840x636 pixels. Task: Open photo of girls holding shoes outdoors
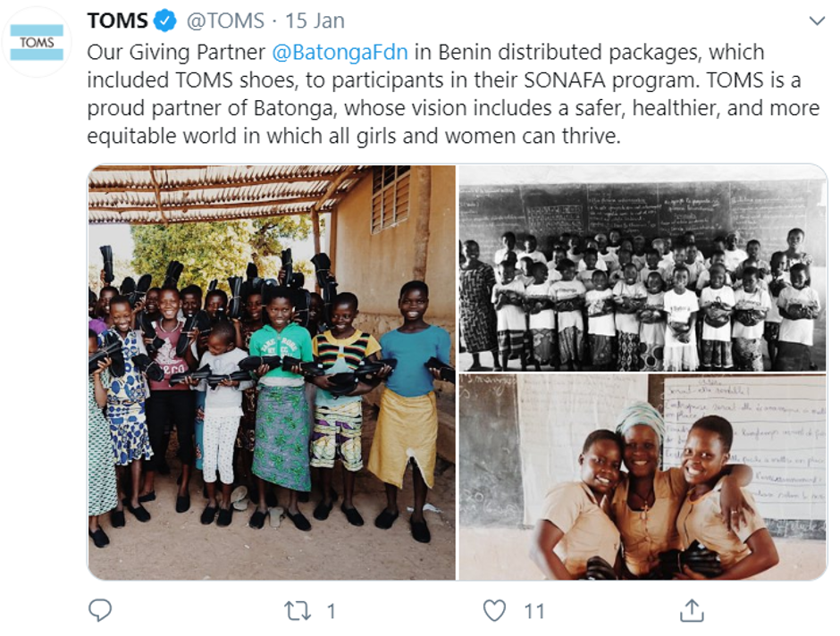point(272,372)
